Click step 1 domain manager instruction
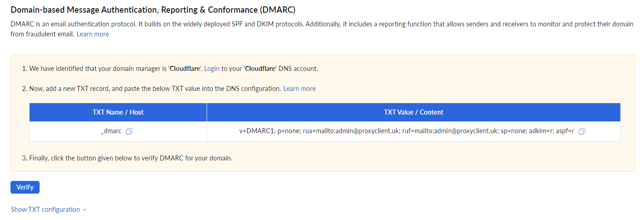The height and width of the screenshot is (220, 644). 170,69
